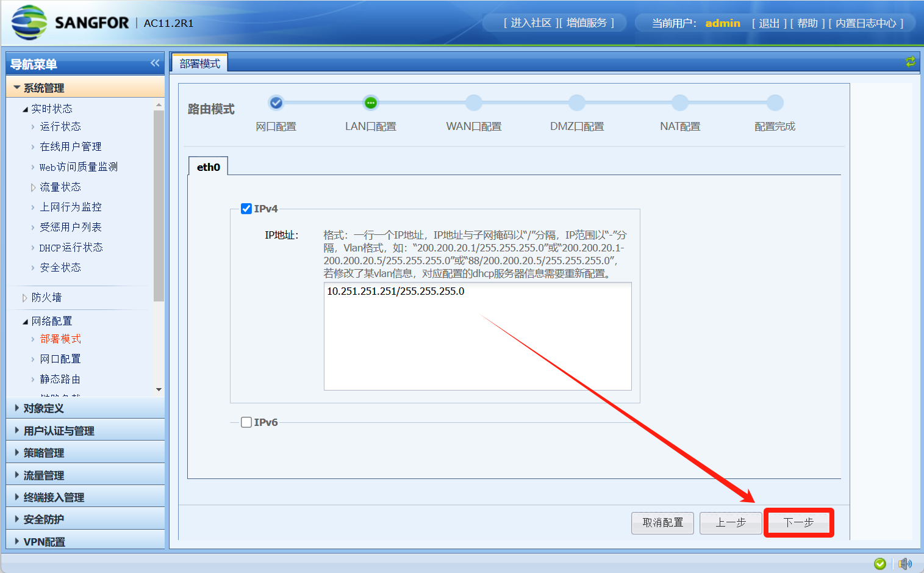The width and height of the screenshot is (924, 573).
Task: Click the WAN口配置 wizard step circle
Action: coord(473,103)
